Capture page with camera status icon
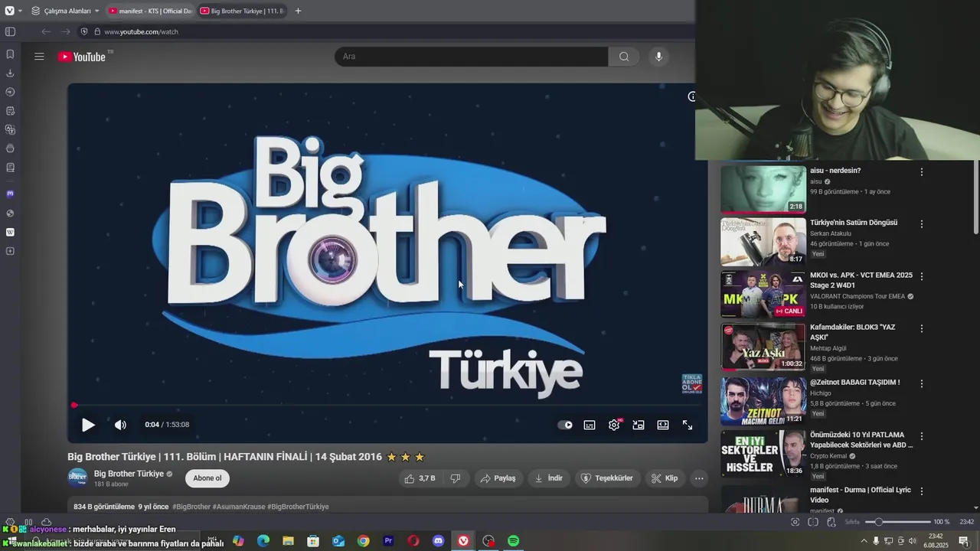Screen dimensions: 980x551 (795, 522)
